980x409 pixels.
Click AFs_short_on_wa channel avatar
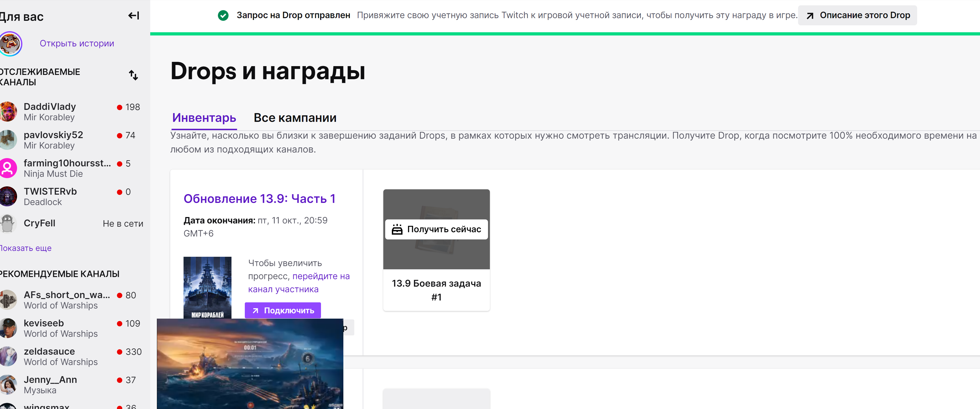[8, 300]
